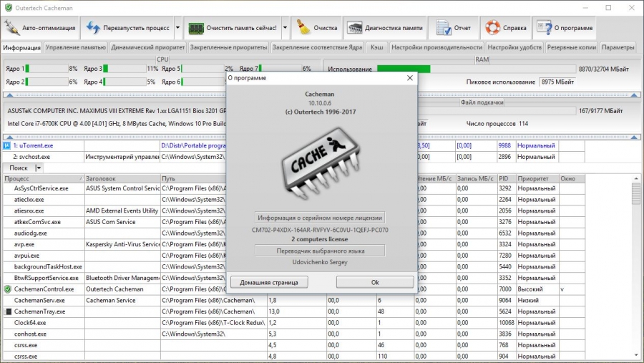The image size is (644, 363).
Task: Click the Ядро 1 CPU usage bar
Action: (47, 69)
